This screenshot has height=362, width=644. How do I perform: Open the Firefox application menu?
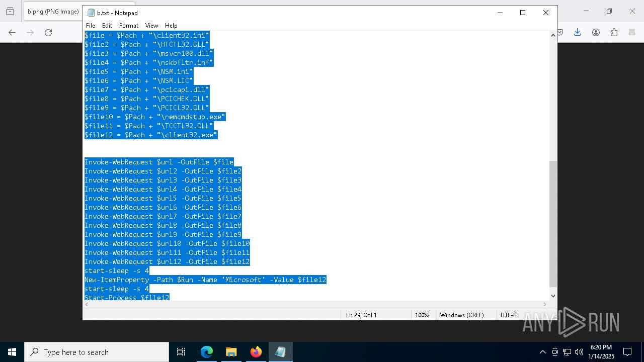pos(632,32)
